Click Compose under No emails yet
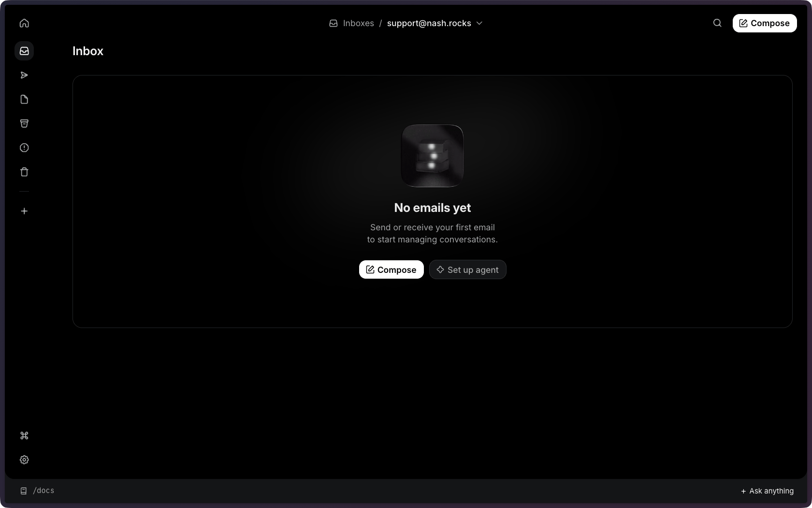 (x=391, y=269)
